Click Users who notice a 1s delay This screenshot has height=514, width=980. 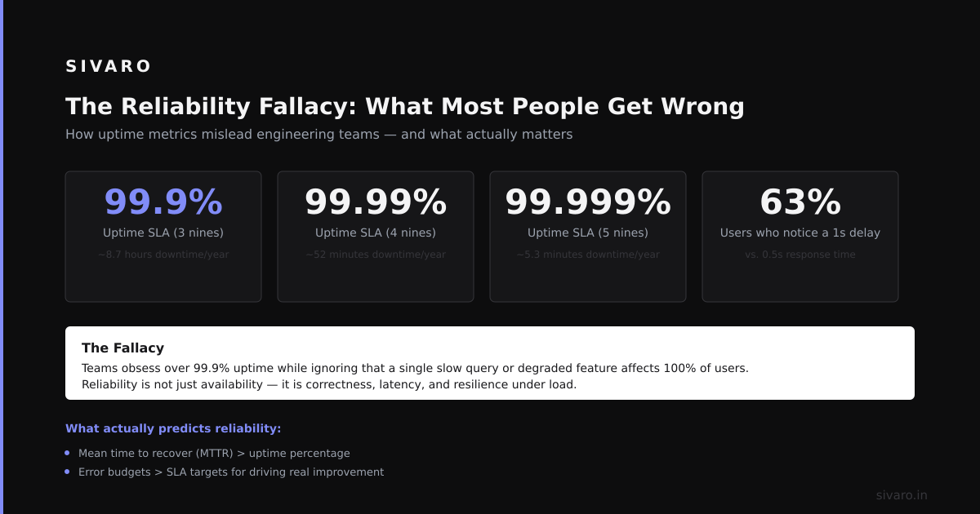click(800, 233)
